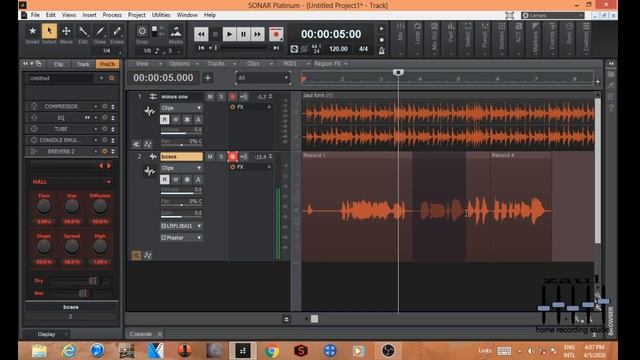The image size is (640, 360).
Task: Rewind transport to previous position
Action: click(201, 34)
